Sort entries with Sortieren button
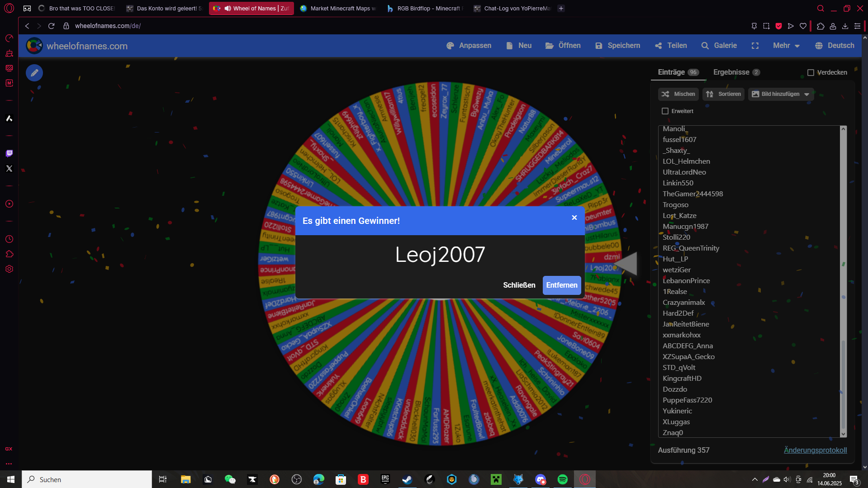The width and height of the screenshot is (868, 488). (723, 94)
